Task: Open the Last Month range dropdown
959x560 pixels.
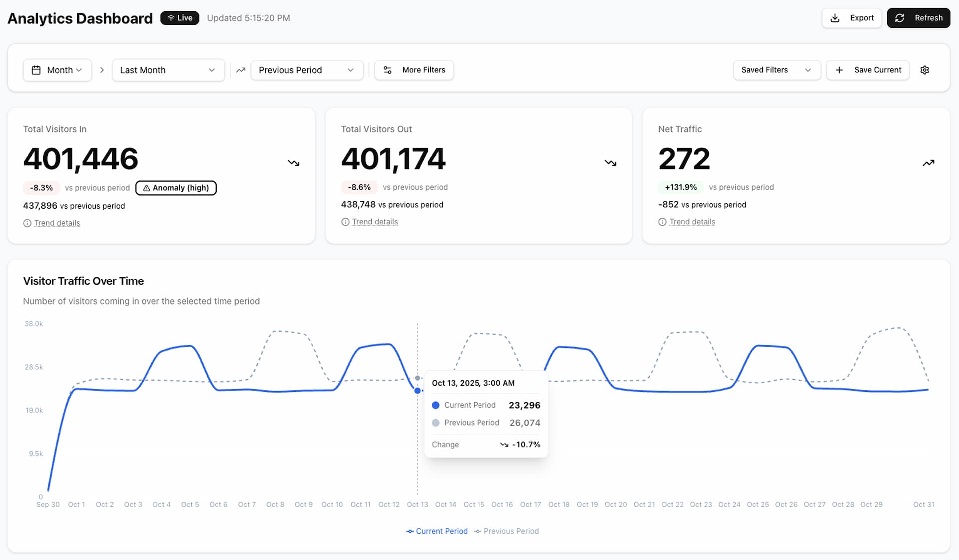Action: [168, 70]
